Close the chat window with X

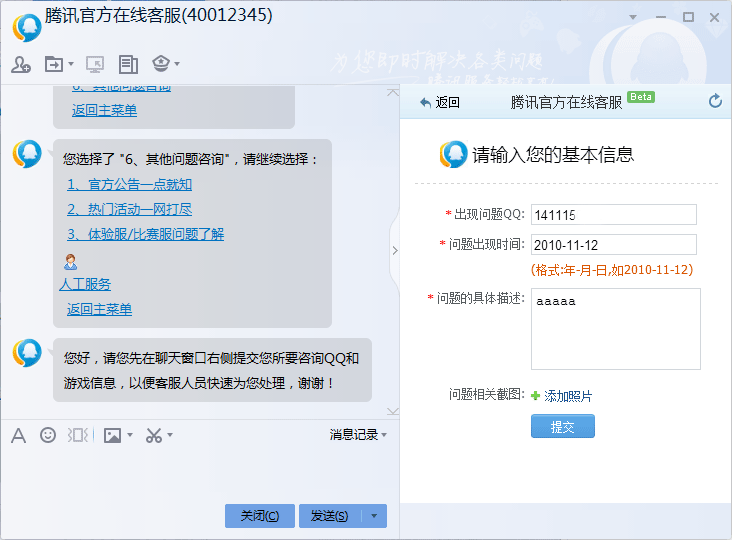point(714,17)
